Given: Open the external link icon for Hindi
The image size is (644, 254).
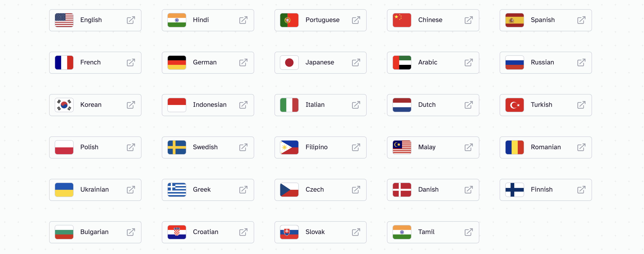Looking at the screenshot, I should click(243, 20).
